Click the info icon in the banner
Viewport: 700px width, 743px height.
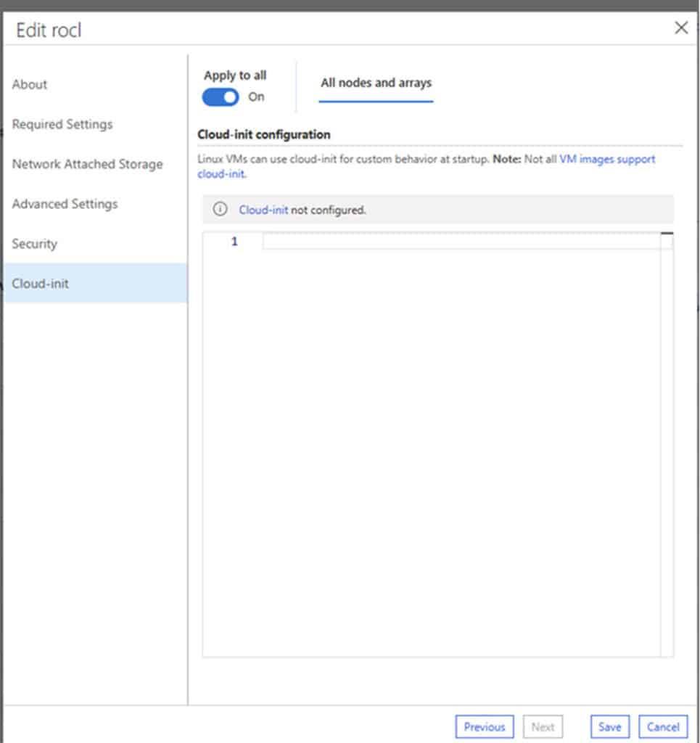220,210
